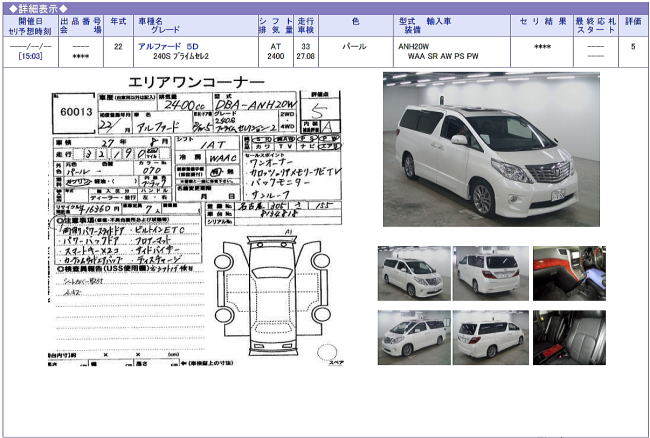Click the 最終応札 スタート header
Viewport: 650px width, 438px height.
[x=596, y=26]
